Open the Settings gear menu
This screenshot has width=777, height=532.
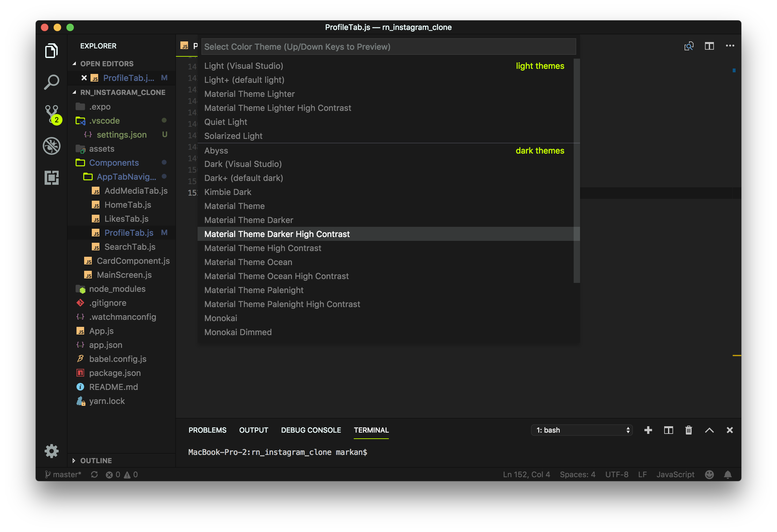[52, 451]
